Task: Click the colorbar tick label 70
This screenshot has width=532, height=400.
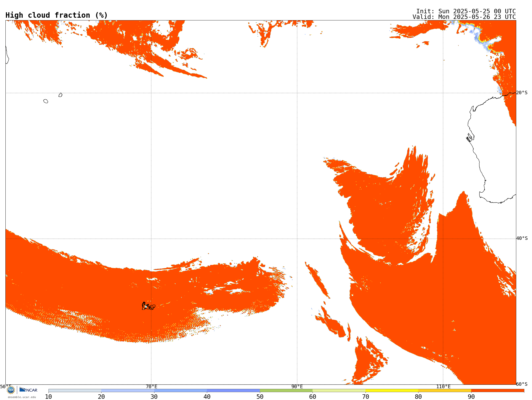Action: click(366, 397)
